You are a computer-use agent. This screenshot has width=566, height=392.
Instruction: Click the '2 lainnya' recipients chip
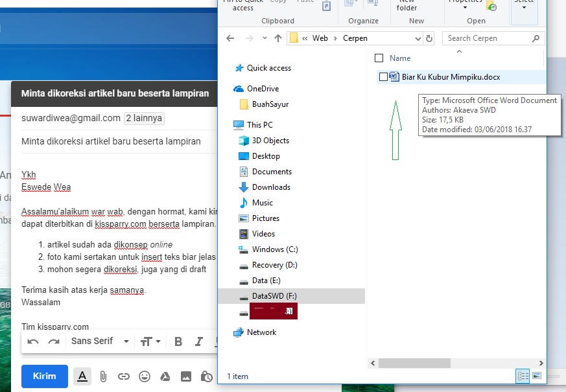[145, 119]
